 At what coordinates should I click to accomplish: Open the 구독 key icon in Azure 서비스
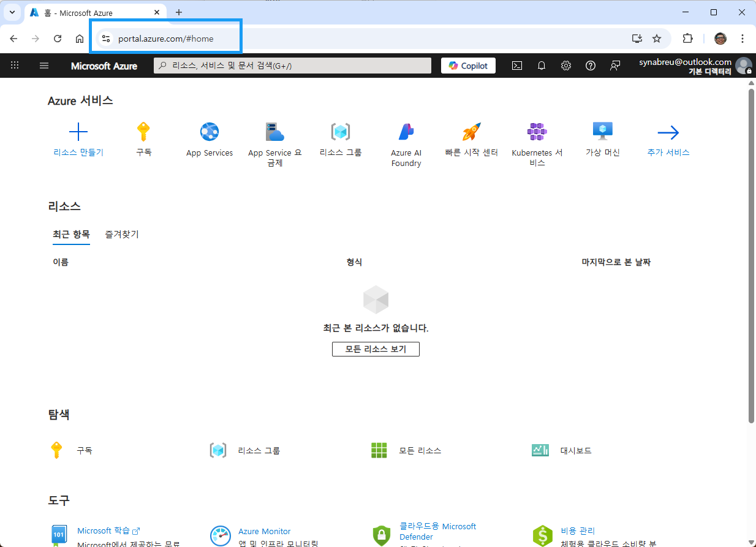point(143,132)
